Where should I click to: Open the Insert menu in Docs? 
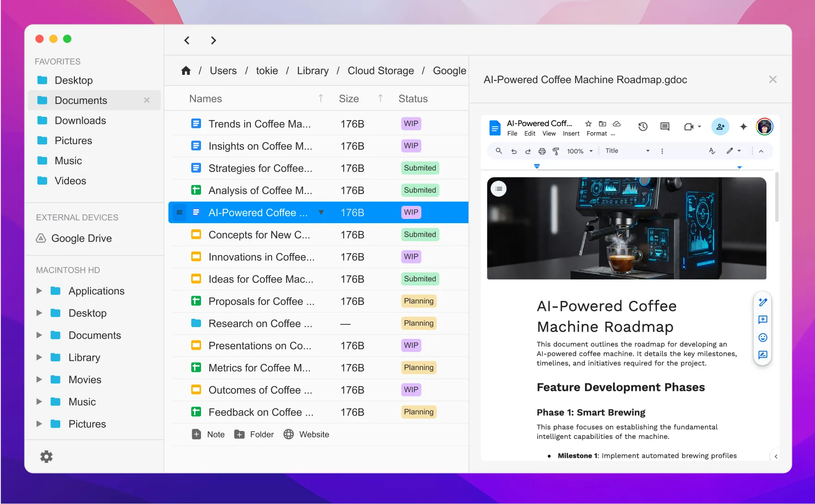click(x=571, y=134)
